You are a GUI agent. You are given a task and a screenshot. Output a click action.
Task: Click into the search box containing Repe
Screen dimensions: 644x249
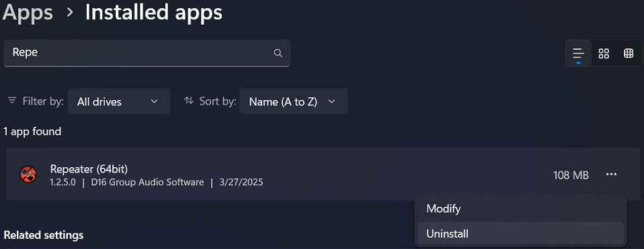(x=147, y=53)
